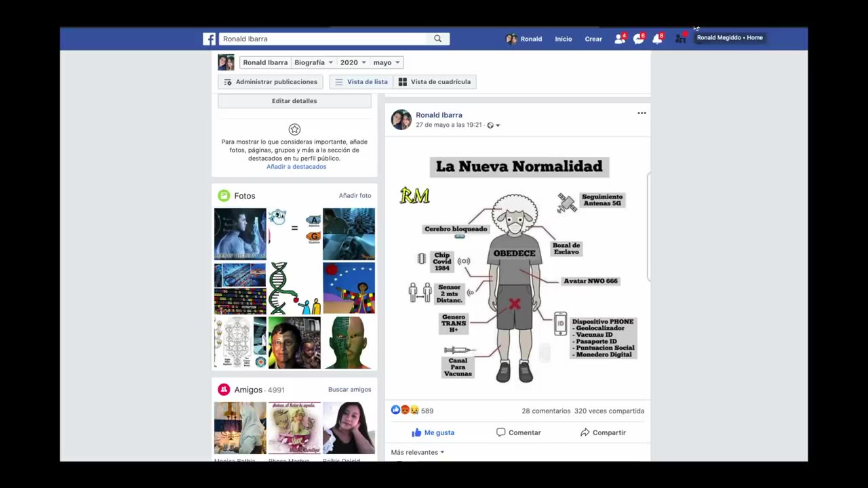Open post privacy dropdown arrow
The image size is (868, 488).
pos(498,125)
